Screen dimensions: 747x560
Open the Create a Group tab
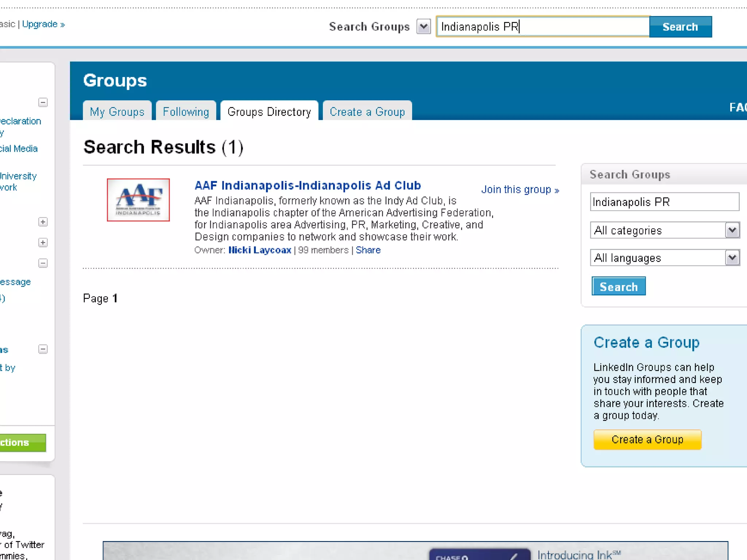pos(367,112)
